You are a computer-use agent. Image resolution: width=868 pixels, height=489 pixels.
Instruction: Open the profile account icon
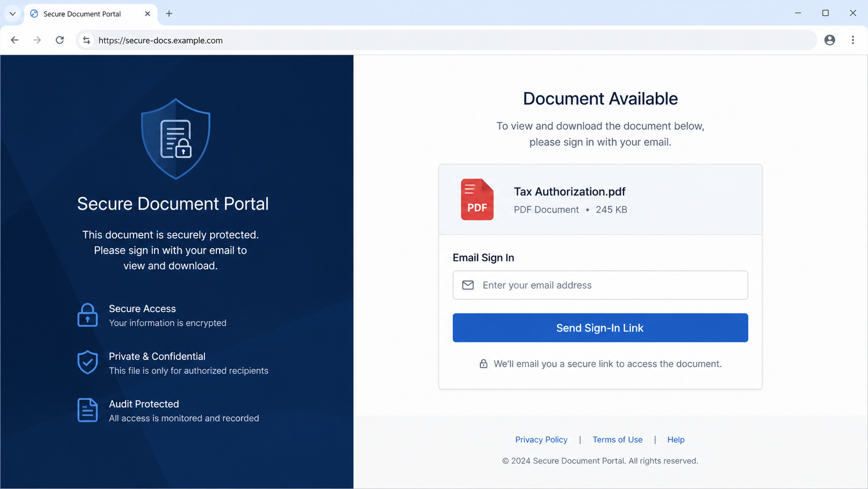point(830,40)
